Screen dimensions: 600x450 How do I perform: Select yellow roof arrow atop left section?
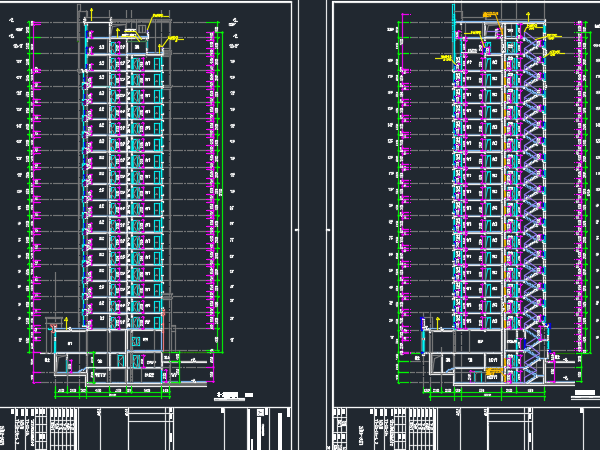tap(91, 14)
